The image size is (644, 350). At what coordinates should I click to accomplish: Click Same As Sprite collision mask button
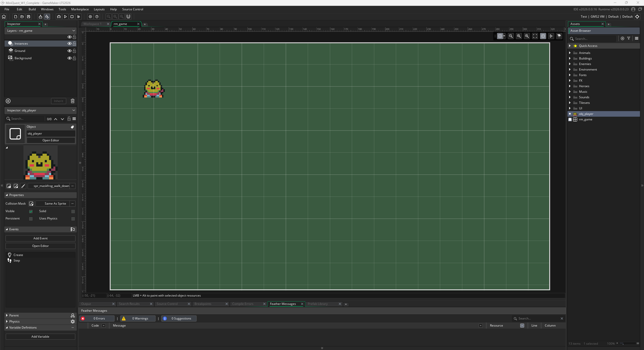tap(53, 204)
